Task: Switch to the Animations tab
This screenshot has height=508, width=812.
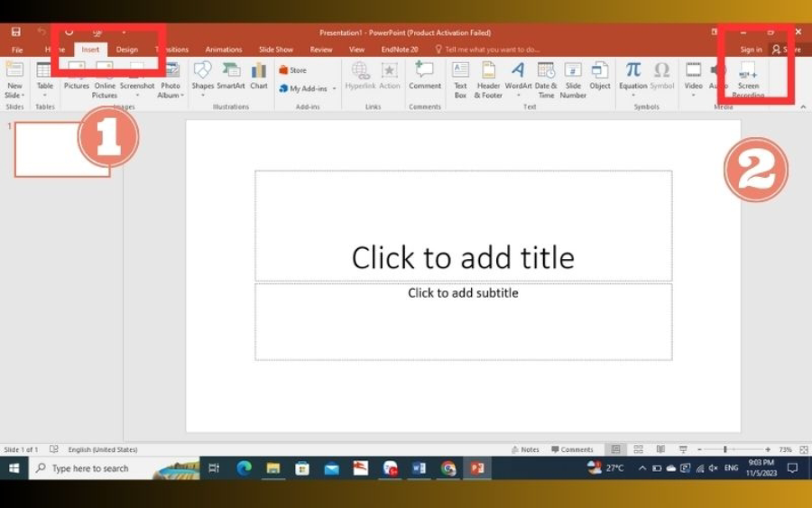Action: (223, 50)
